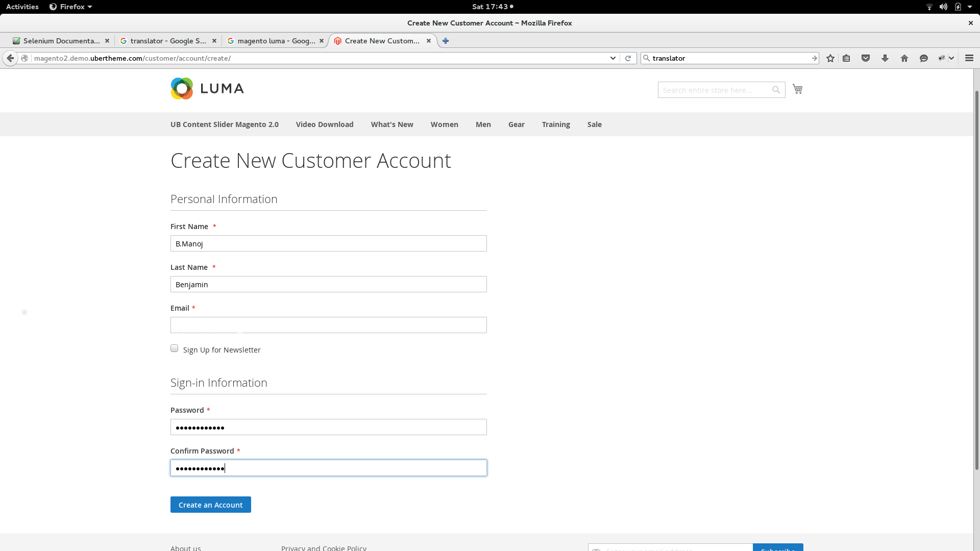Expand the URL bar history dropdown
The width and height of the screenshot is (980, 551).
coord(613,58)
